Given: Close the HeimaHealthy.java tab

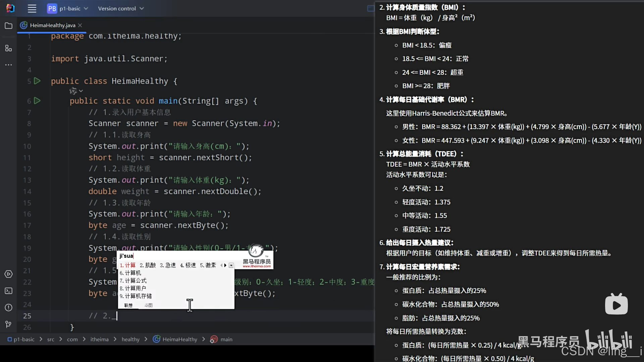Looking at the screenshot, I should coord(80,25).
